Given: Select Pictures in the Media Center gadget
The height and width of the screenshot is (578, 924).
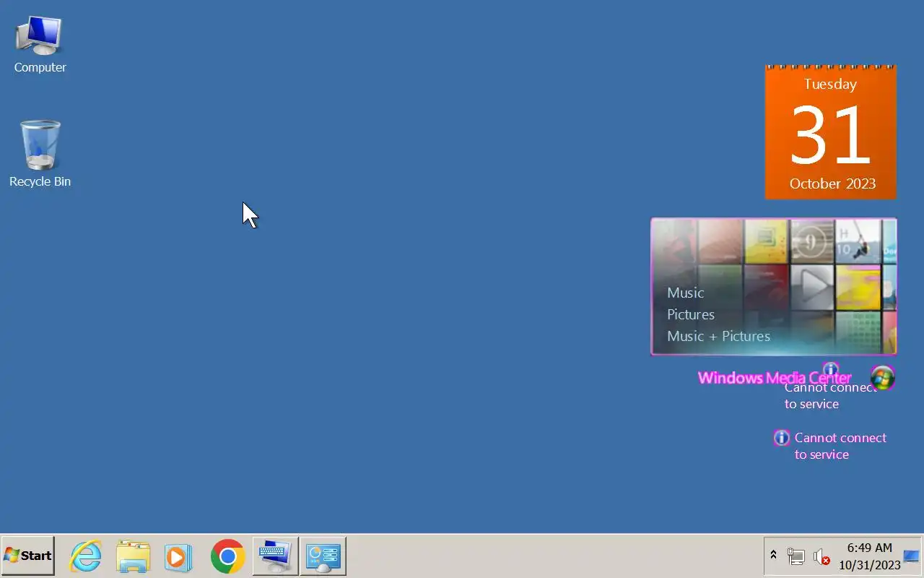Looking at the screenshot, I should click(691, 314).
